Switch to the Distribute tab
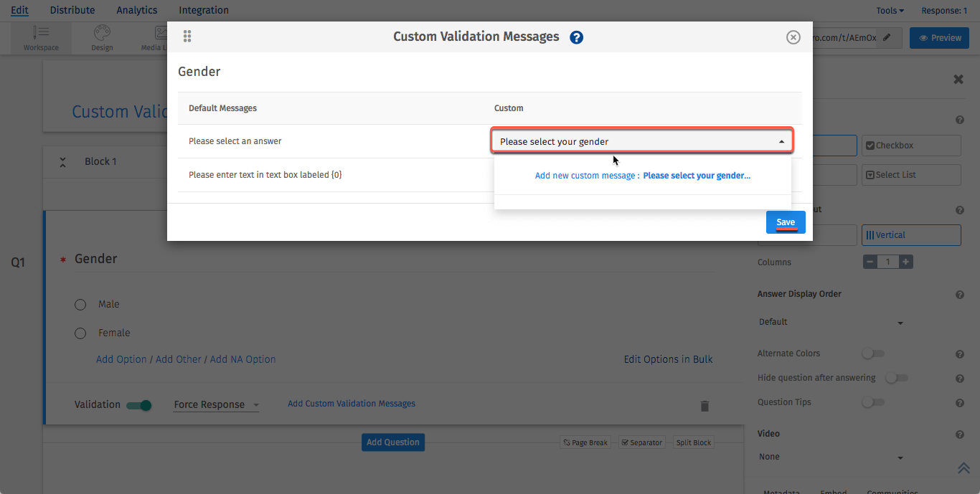The height and width of the screenshot is (494, 980). coord(72,10)
